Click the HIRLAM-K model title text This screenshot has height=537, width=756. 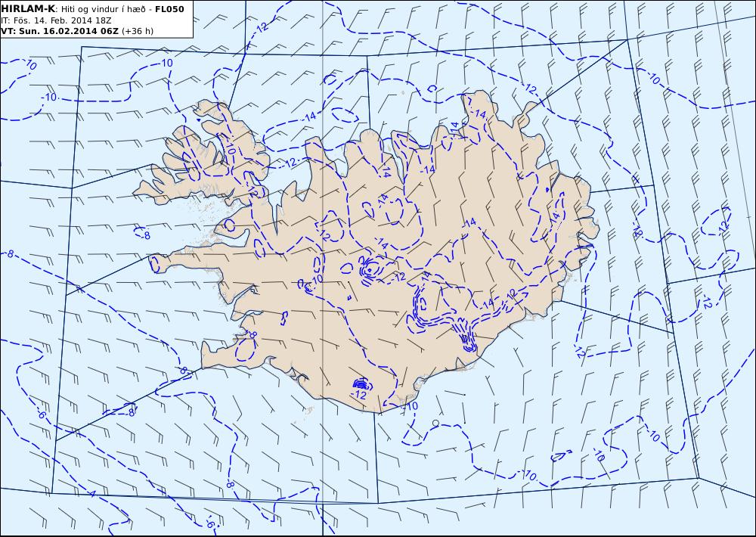28,8
